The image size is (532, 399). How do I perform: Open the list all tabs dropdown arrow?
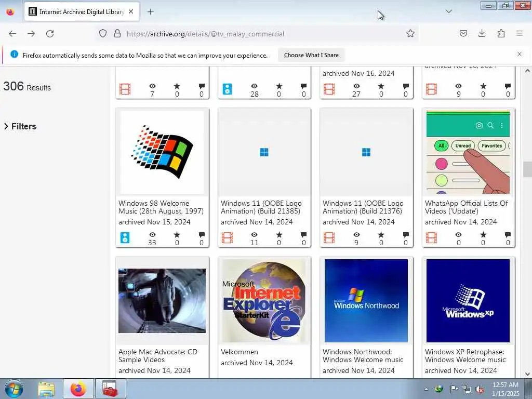pyautogui.click(x=449, y=11)
